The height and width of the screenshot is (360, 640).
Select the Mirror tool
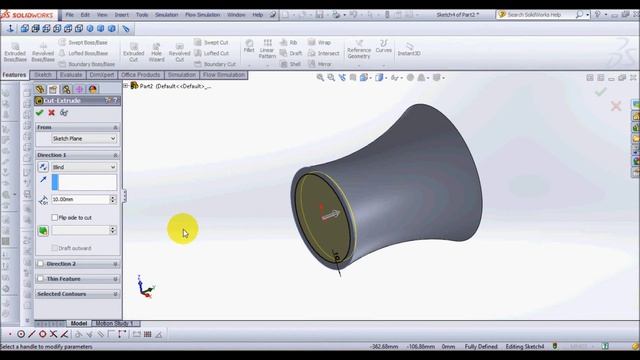(x=320, y=64)
